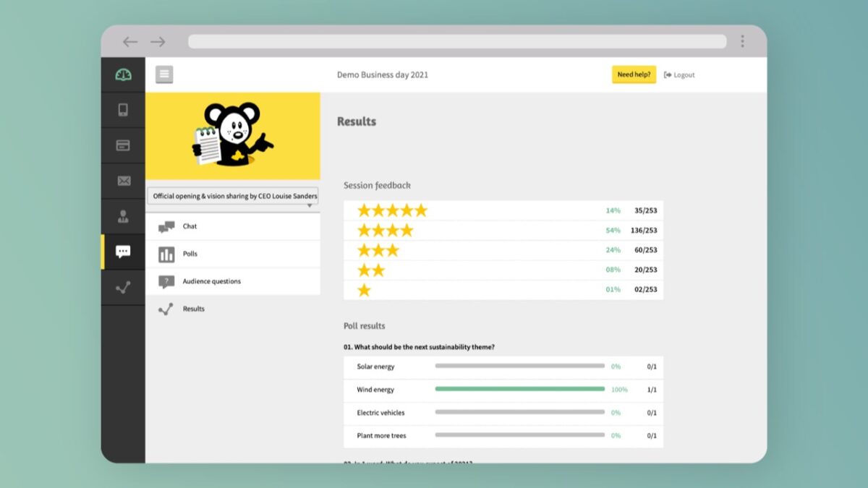Click the '14%' percentage value
This screenshot has width=868, height=488.
[613, 210]
